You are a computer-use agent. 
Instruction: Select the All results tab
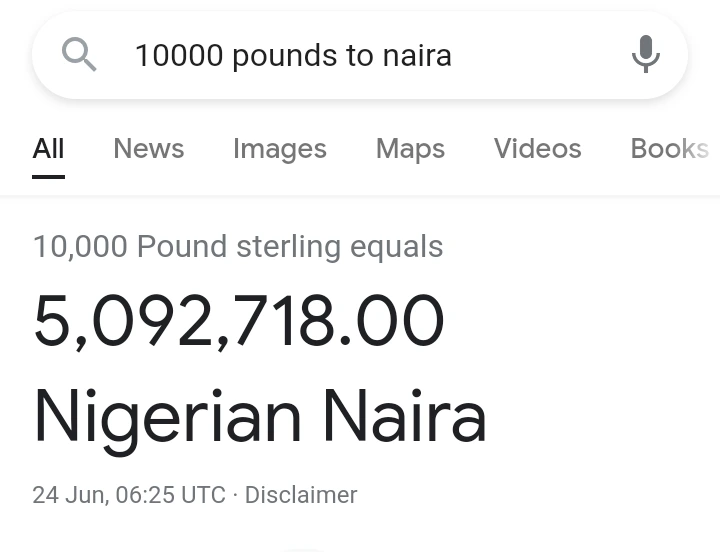click(x=48, y=149)
